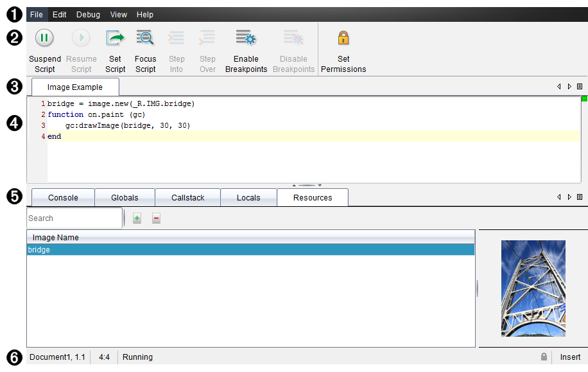Open Set Permissions padlock icon
The image size is (588, 372).
[343, 39]
